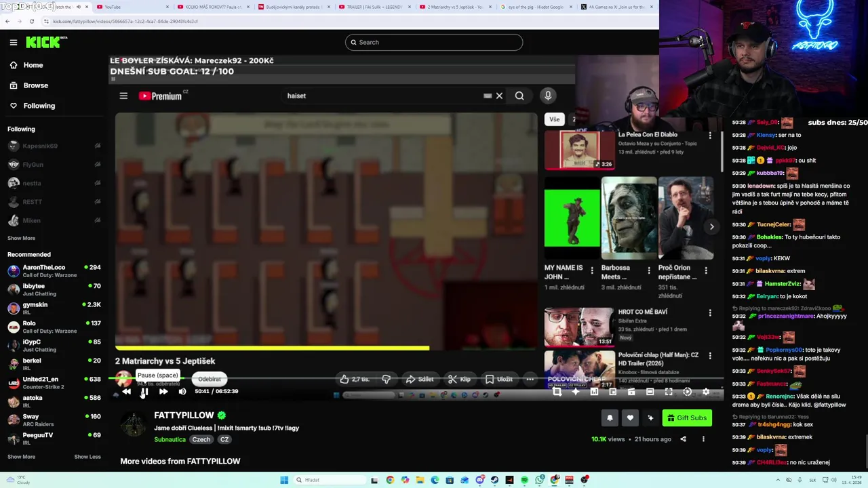Select the CZ tag
This screenshot has width=868, height=488.
coord(224,439)
